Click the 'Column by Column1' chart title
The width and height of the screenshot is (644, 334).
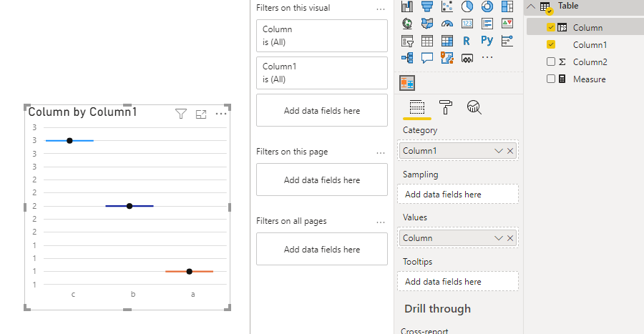[x=82, y=112]
